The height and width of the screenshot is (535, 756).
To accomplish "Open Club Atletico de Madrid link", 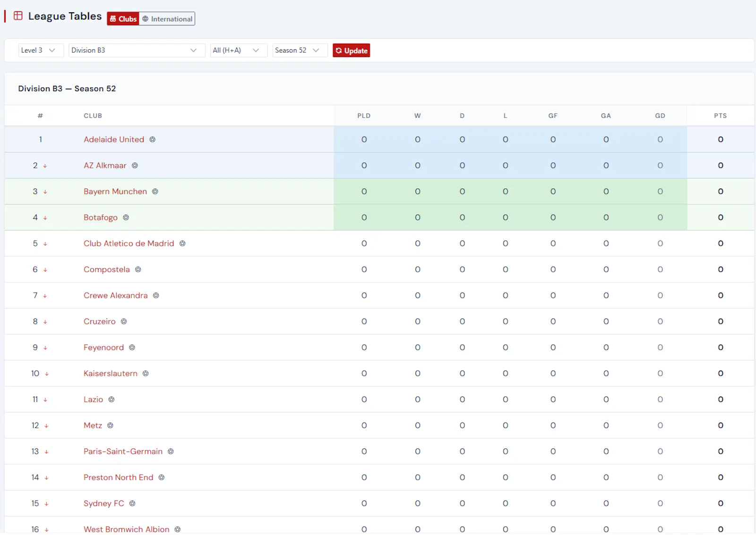I will point(129,243).
